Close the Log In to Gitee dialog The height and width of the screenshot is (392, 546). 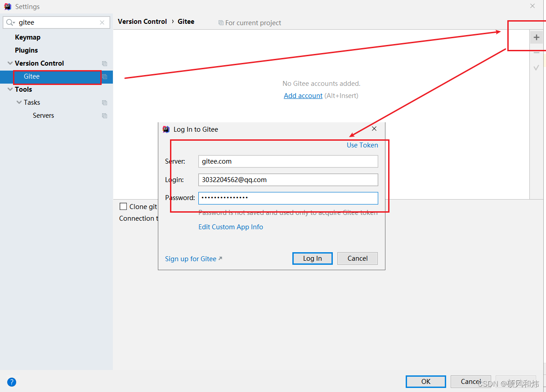click(x=374, y=129)
